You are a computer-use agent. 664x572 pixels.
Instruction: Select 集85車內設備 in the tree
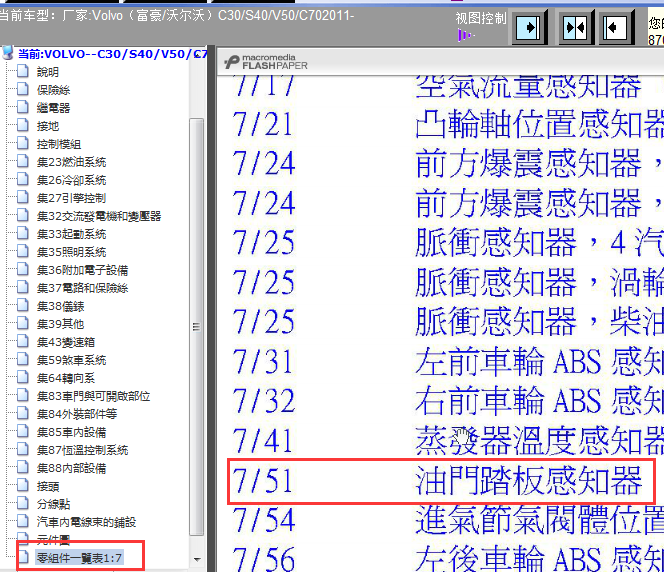[71, 432]
